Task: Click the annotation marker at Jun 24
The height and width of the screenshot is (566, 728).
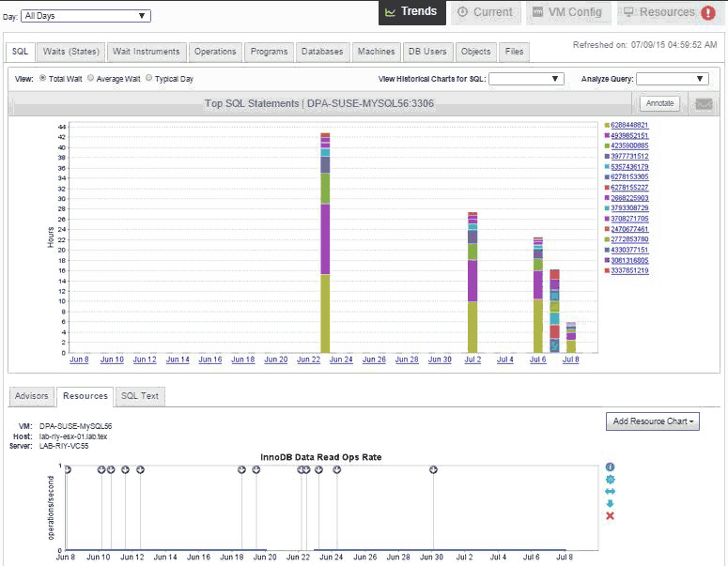Action: 337,470
